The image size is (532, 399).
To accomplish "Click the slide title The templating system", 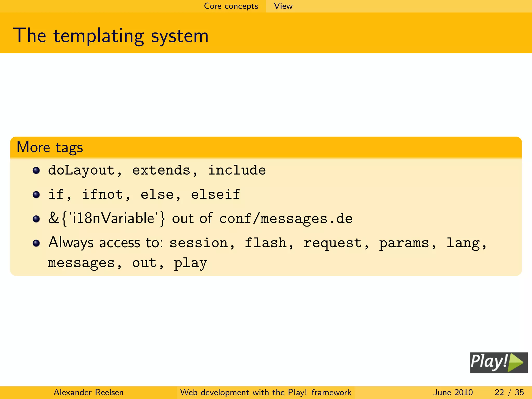I will pyautogui.click(x=111, y=36).
